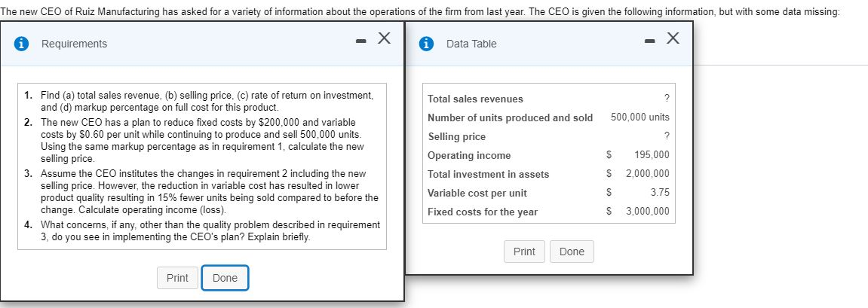Image resolution: width=868 pixels, height=308 pixels.
Task: Click the Selling price question mark value
Action: pos(666,136)
